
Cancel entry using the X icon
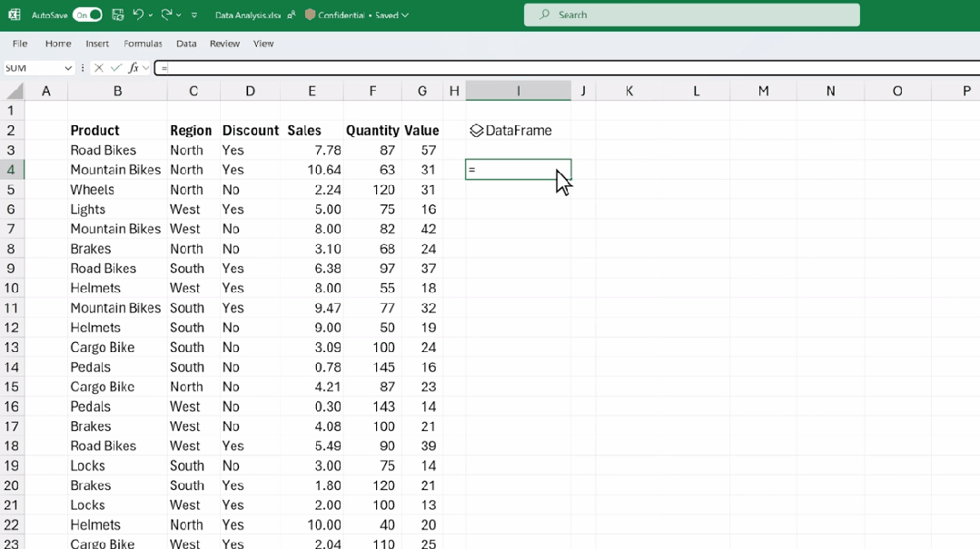pos(98,67)
